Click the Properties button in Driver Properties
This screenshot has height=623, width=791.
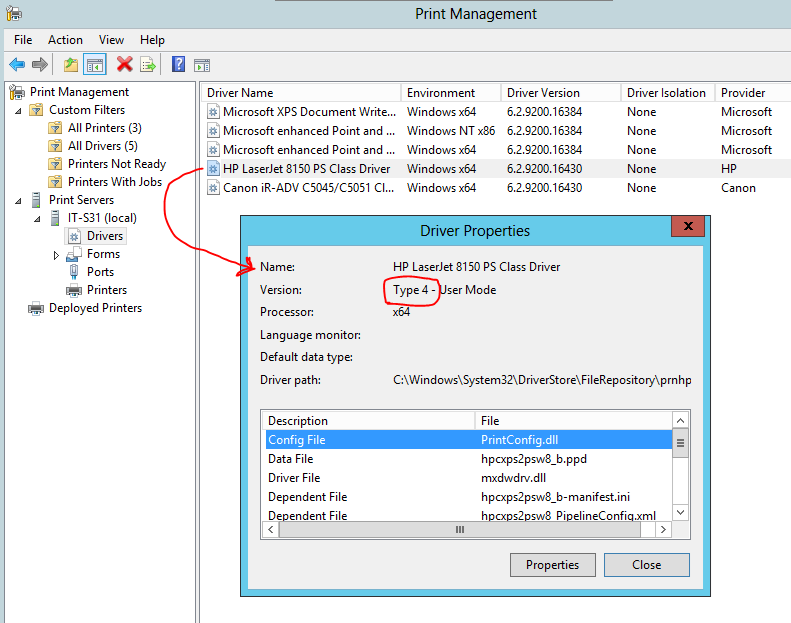click(x=552, y=564)
